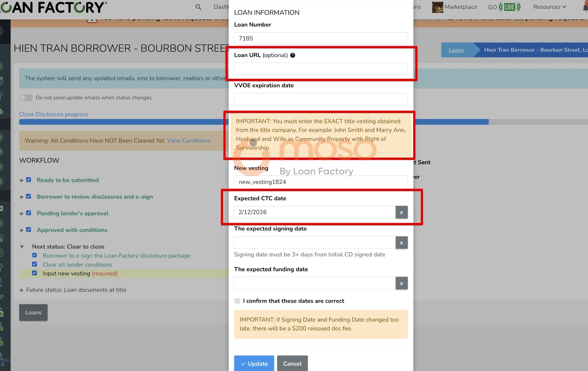
Task: Go to Loans breadcrumb link
Action: [456, 50]
